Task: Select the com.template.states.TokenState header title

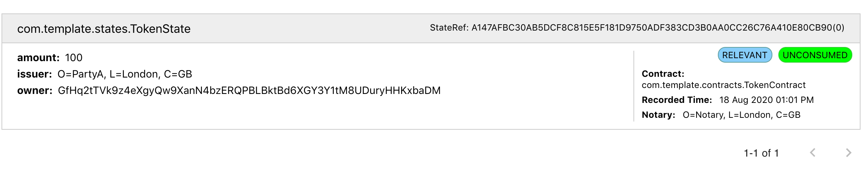Action: click(x=104, y=29)
